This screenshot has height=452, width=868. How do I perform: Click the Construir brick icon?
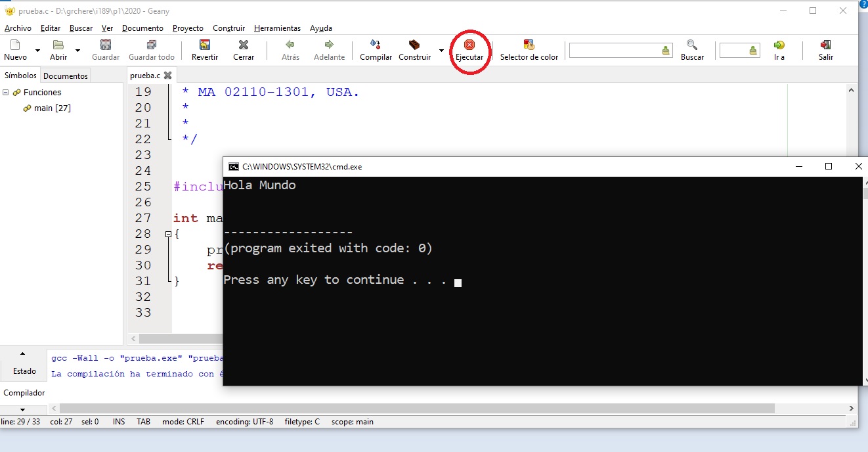point(414,45)
